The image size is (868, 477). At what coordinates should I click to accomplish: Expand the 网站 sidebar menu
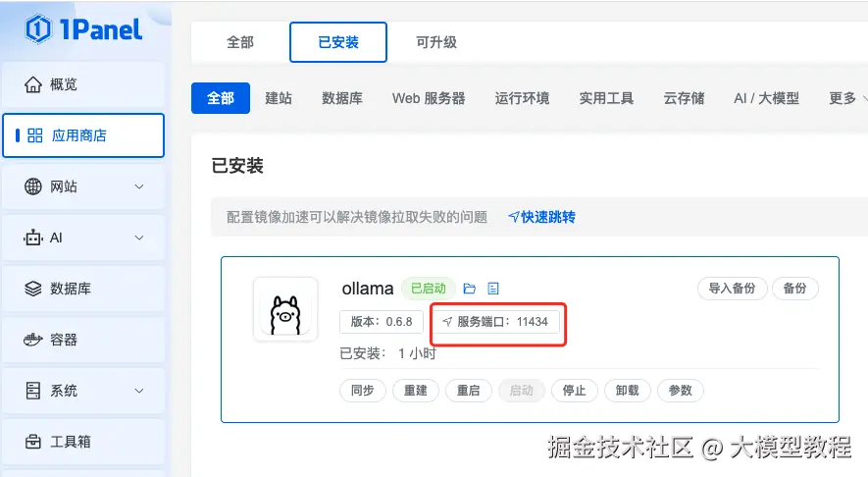click(138, 186)
